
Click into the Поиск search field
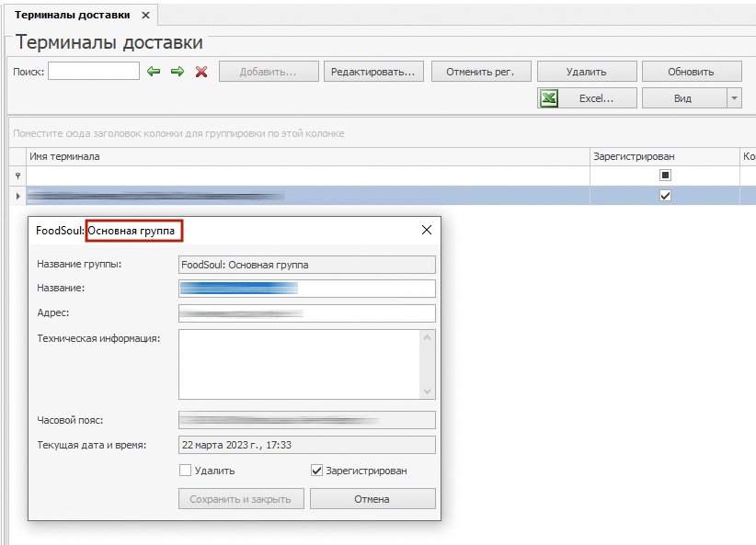point(93,72)
